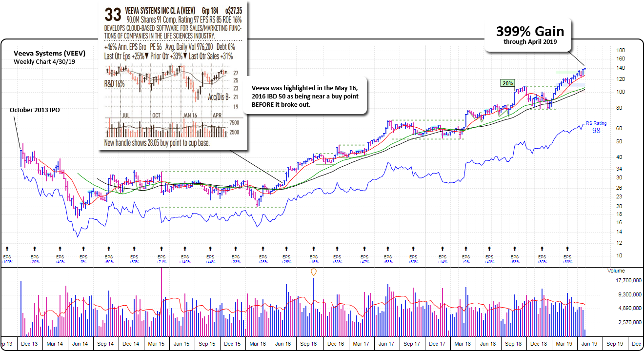This screenshot has width=644, height=351.
Task: Click the May 16, 2016 IBD 50 note
Action: pyautogui.click(x=305, y=96)
